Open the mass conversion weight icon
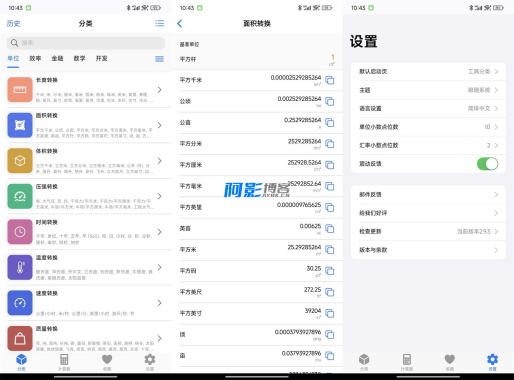This screenshot has width=514, height=380. coord(20,338)
